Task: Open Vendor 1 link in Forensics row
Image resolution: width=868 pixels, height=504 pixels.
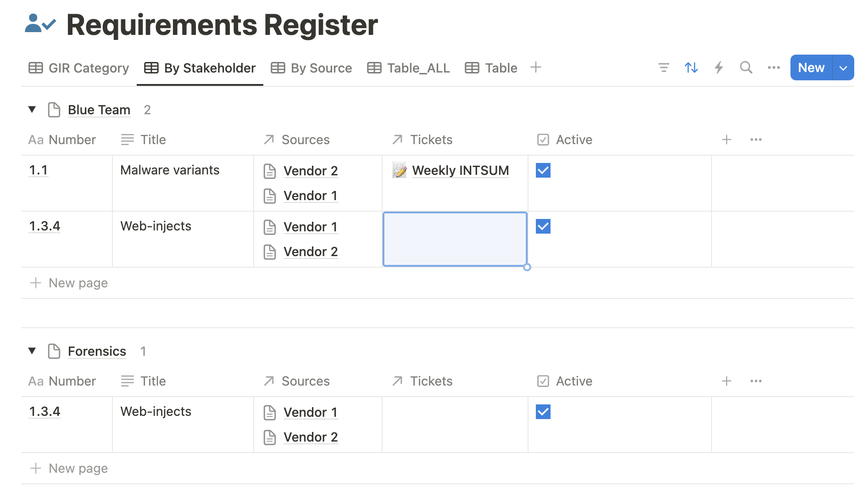Action: pyautogui.click(x=311, y=412)
